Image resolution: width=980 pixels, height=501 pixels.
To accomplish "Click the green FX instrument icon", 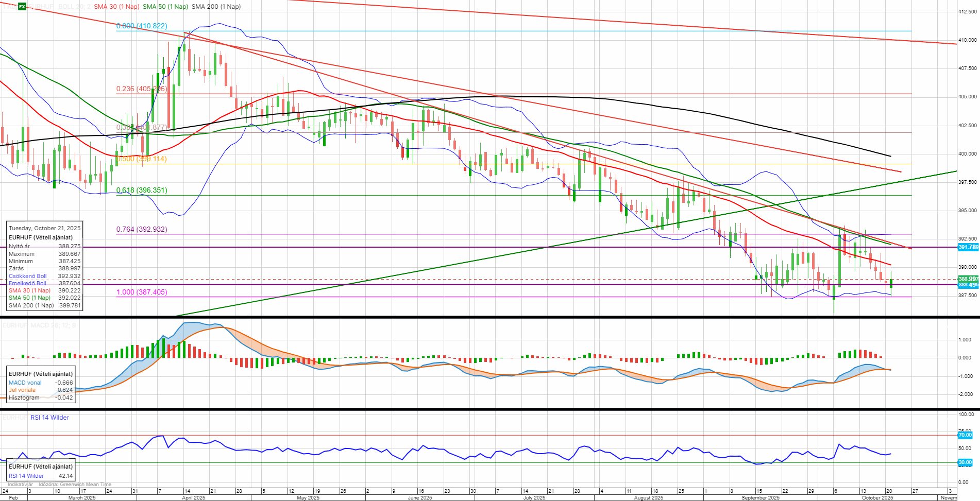I will [22, 7].
